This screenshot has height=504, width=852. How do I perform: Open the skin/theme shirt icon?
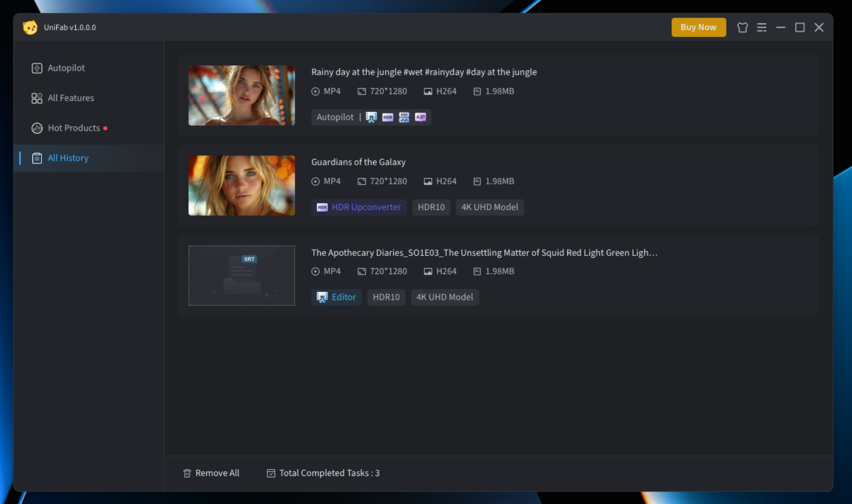click(x=742, y=27)
